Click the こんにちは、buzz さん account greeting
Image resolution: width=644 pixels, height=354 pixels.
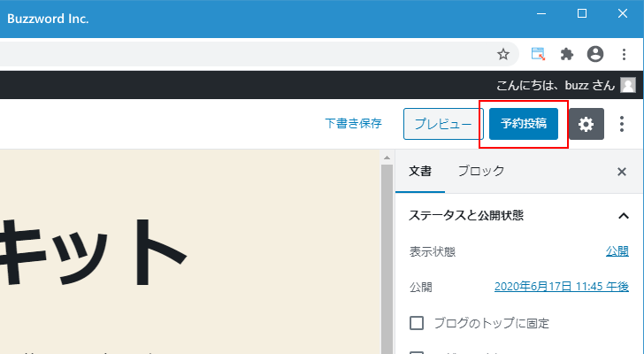coord(556,85)
